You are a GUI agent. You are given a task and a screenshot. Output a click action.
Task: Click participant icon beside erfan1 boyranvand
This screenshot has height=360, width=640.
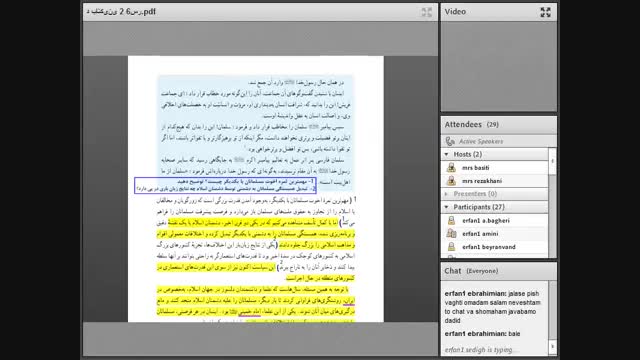click(x=451, y=247)
